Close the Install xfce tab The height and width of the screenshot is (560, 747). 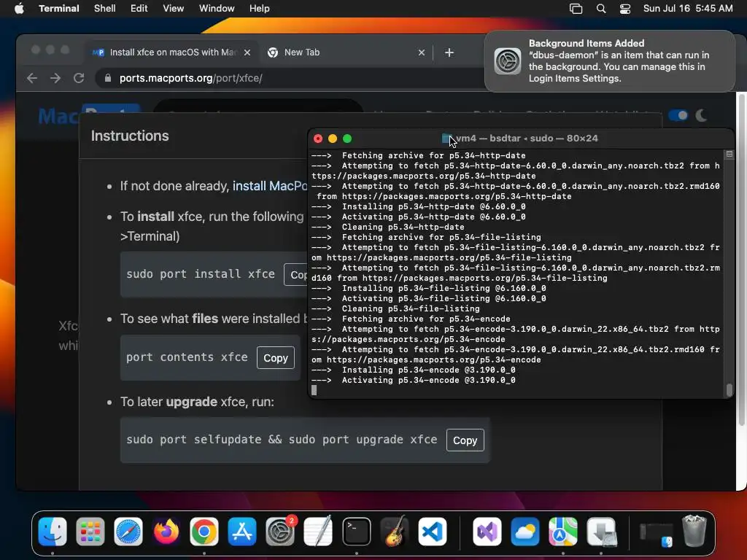point(247,52)
